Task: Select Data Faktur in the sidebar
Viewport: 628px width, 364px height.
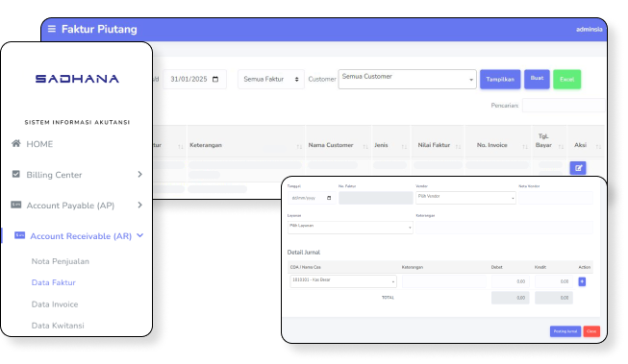Action: tap(54, 282)
